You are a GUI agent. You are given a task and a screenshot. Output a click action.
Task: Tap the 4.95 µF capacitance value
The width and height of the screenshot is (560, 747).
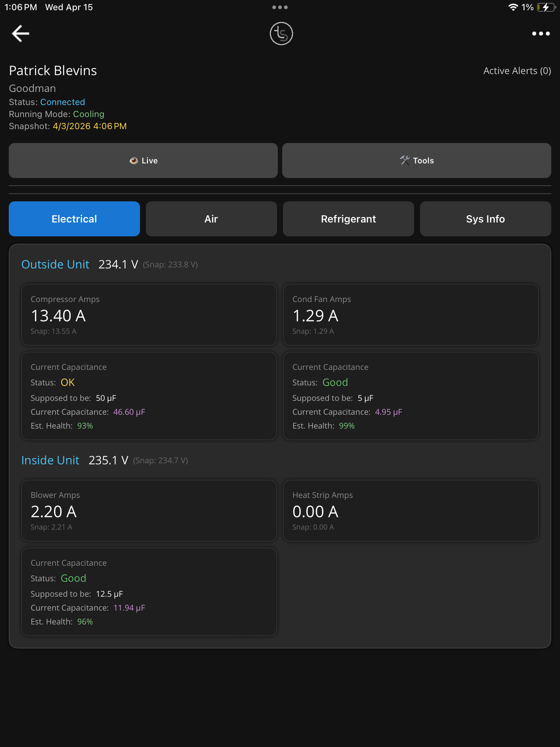tap(389, 412)
